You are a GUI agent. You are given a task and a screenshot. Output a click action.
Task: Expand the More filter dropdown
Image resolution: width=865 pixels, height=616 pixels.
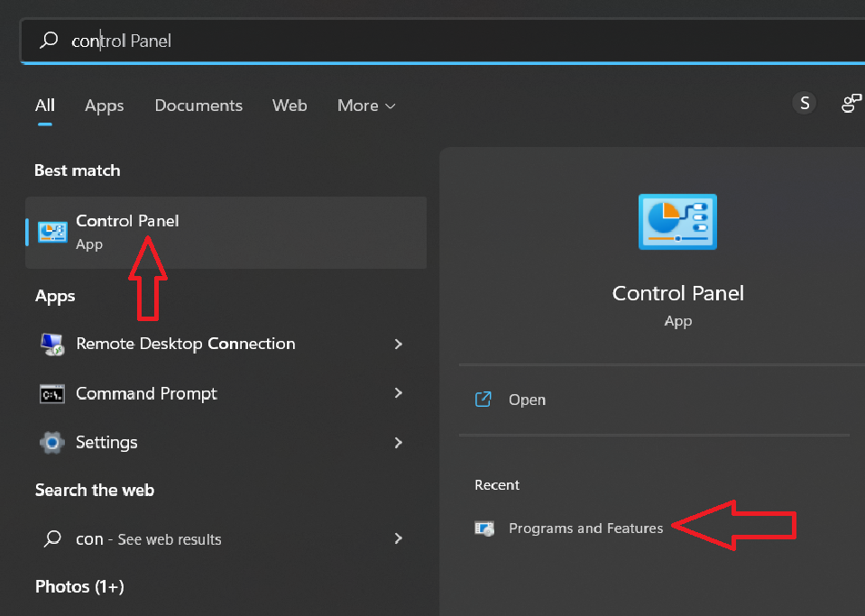[x=366, y=106]
